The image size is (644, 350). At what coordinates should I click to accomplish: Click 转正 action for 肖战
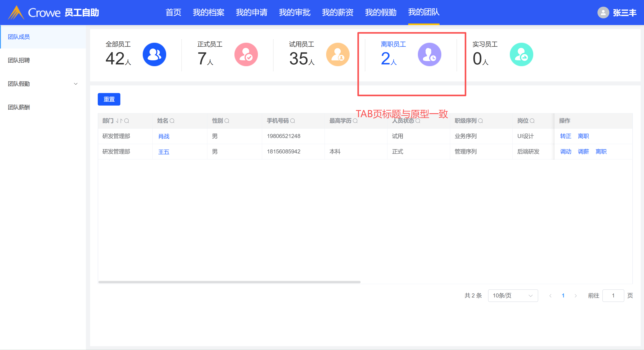(x=565, y=136)
